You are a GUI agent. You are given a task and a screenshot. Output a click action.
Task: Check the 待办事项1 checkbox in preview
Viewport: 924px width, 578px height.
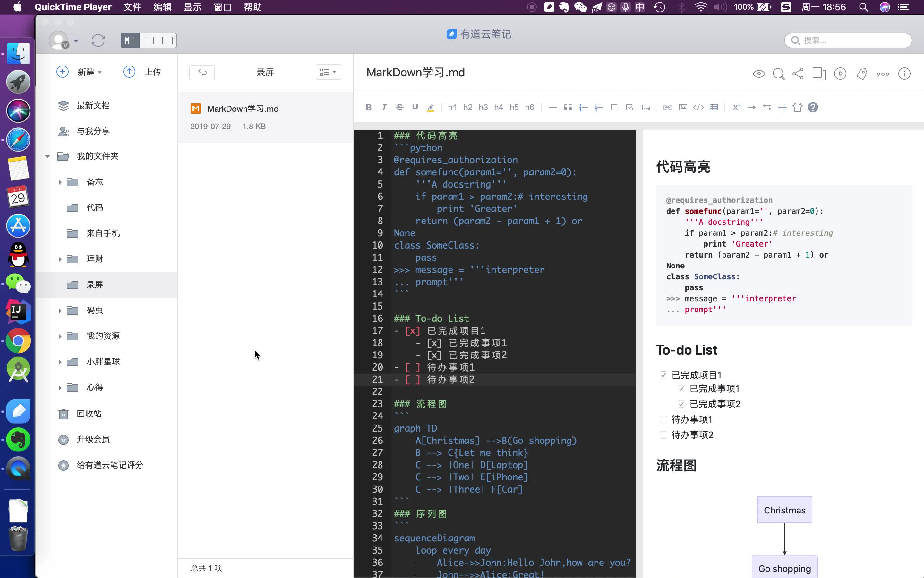[663, 419]
